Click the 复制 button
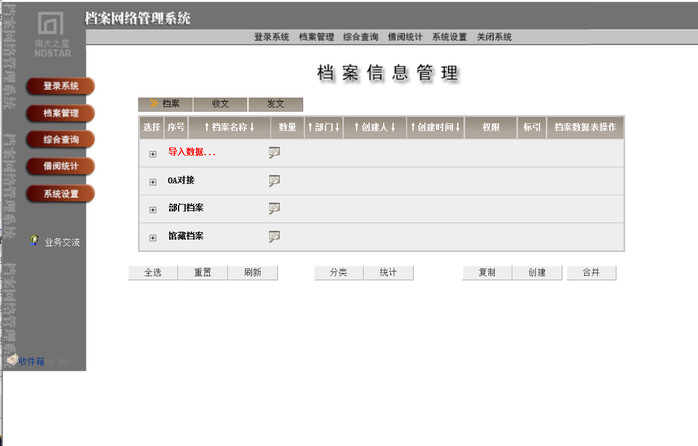Image resolution: width=698 pixels, height=446 pixels. (487, 272)
